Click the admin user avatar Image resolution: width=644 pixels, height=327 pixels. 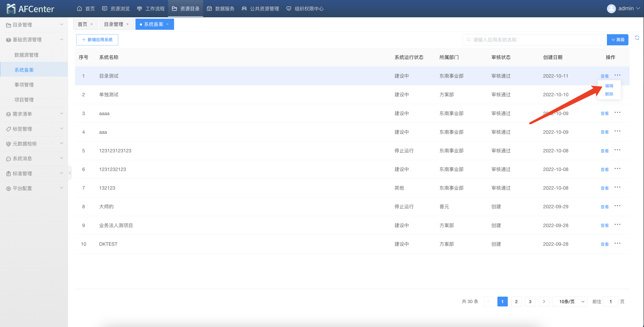click(611, 9)
